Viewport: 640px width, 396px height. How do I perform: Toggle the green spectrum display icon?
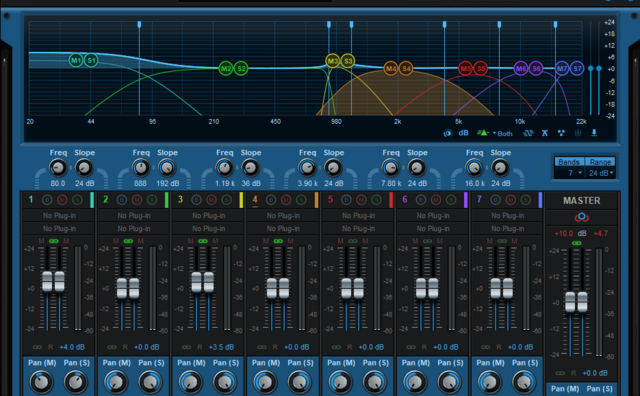point(483,133)
